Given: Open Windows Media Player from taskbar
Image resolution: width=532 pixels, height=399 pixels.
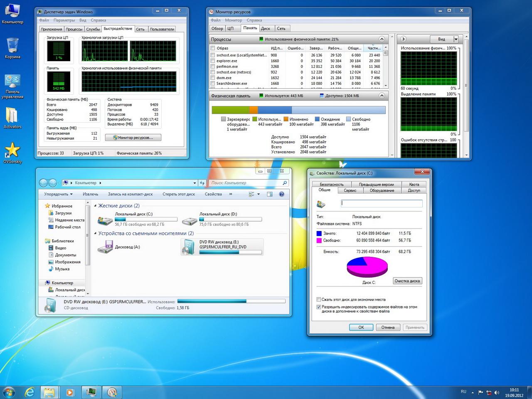Looking at the screenshot, I should [70, 392].
